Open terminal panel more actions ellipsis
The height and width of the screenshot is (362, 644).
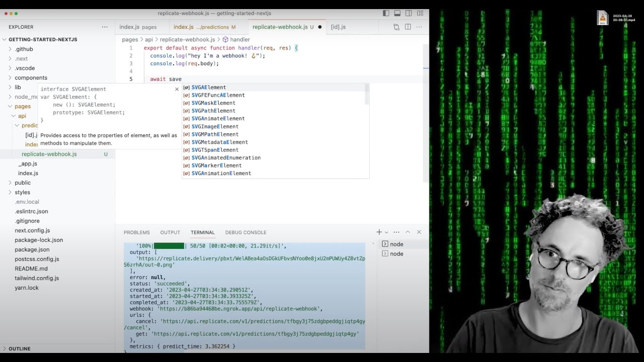pos(396,232)
